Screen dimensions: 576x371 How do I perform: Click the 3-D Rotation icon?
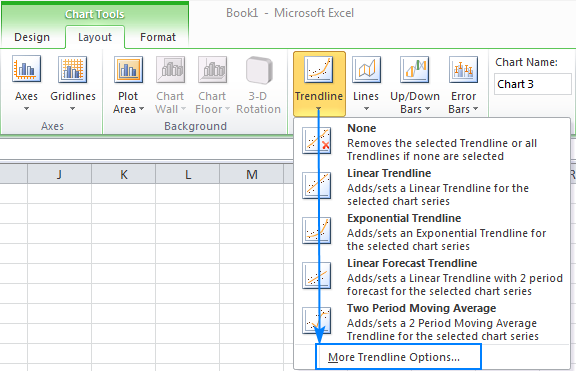pos(259,70)
